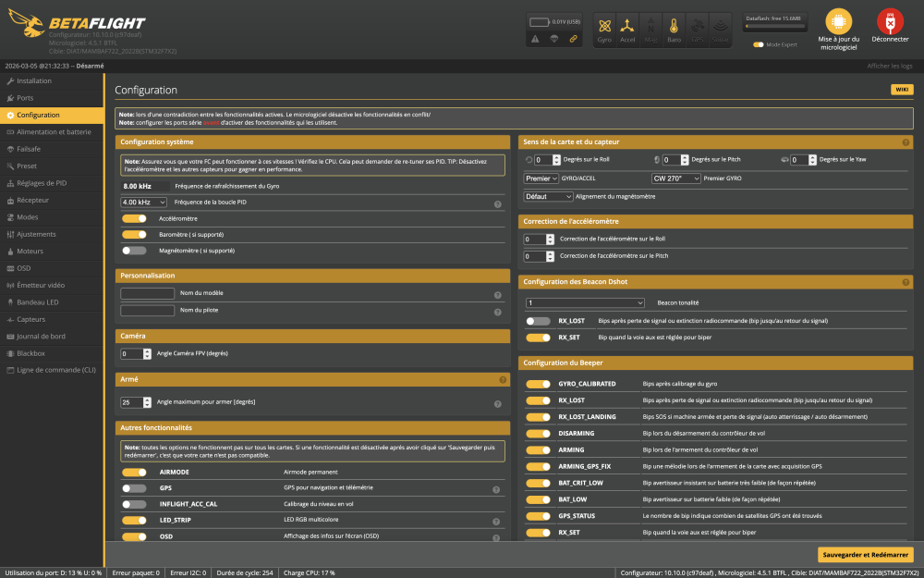Open the PID loop frequency dropdown
This screenshot has height=578, width=924.
click(144, 202)
